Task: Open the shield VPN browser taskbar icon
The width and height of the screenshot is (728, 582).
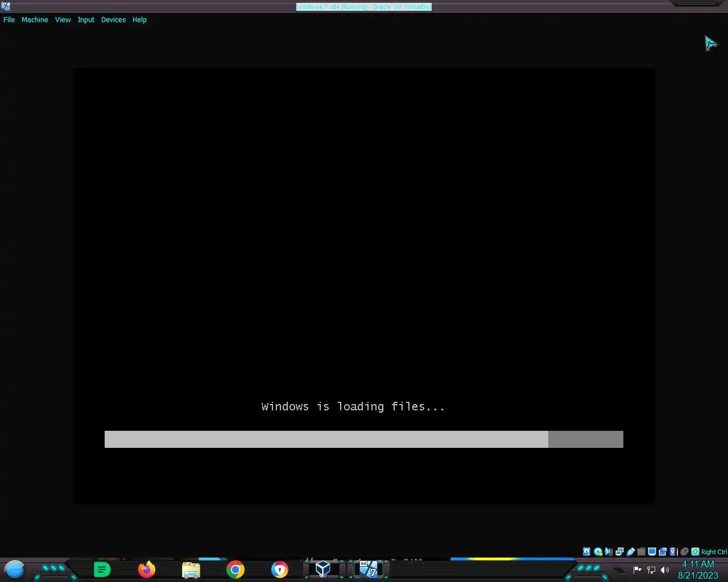Action: point(280,569)
